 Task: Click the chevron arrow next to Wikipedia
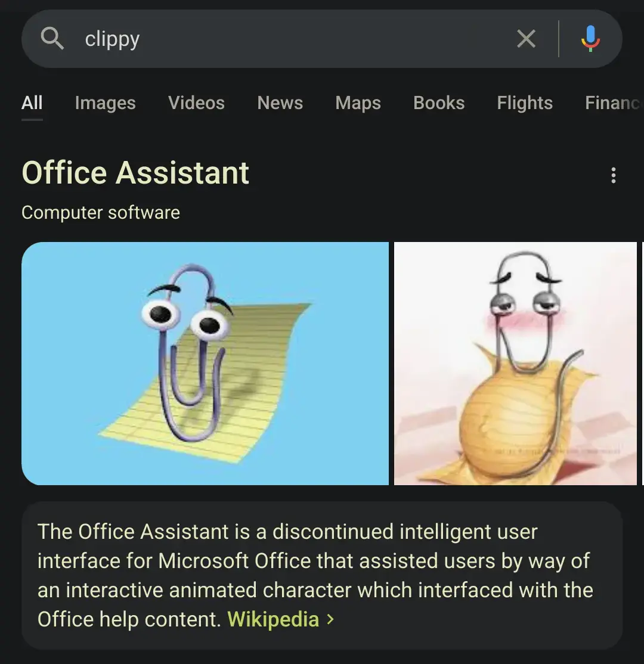(x=331, y=619)
